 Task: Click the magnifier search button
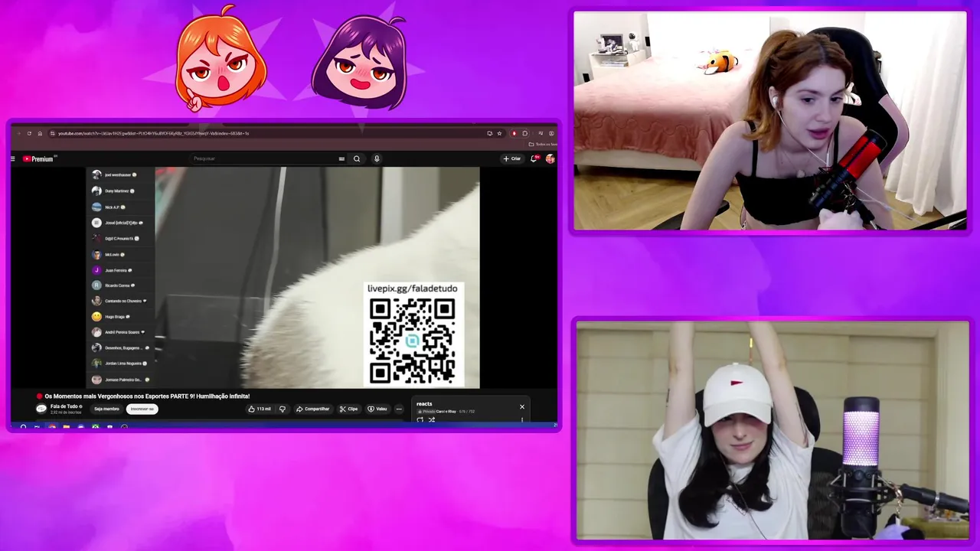click(x=357, y=158)
